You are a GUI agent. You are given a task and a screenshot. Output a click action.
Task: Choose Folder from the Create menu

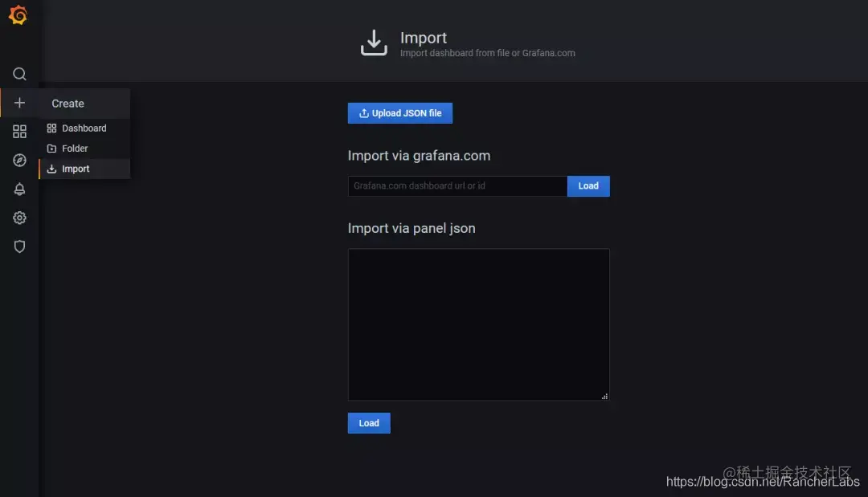(84, 149)
